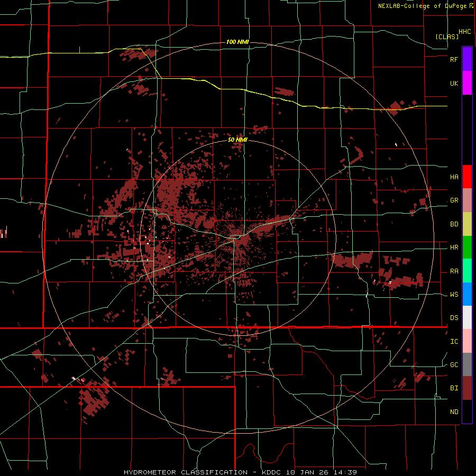Select the white DS legend swatch
The image size is (476, 476).
tap(467, 317)
